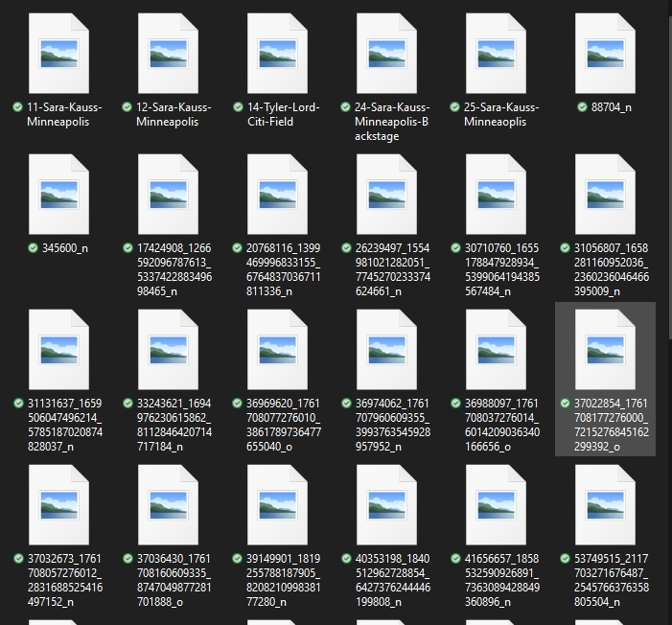This screenshot has width=672, height=625.
Task: Select the image icon for file 41656657_1858
Action: (x=496, y=505)
